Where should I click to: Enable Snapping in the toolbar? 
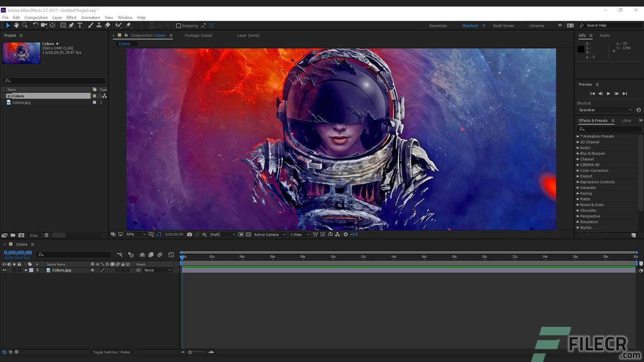179,25
